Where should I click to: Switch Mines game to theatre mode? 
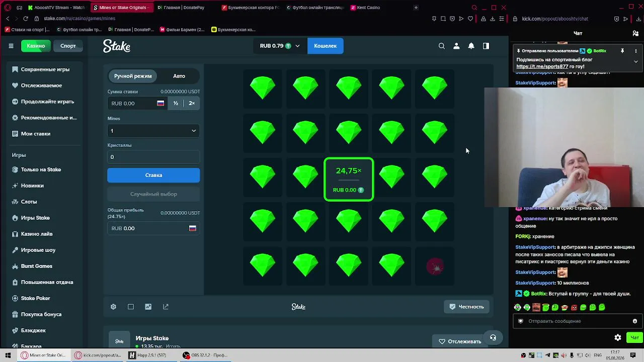[131, 307]
